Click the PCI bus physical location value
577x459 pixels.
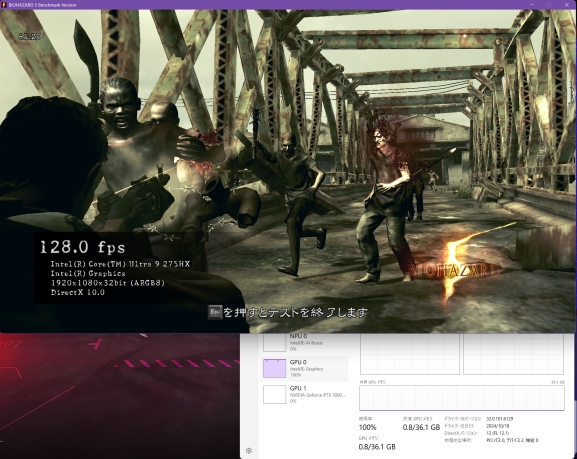(x=512, y=440)
